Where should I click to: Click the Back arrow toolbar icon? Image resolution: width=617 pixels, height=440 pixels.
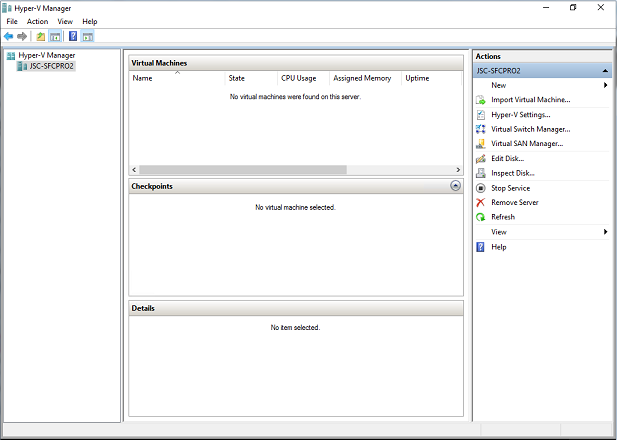point(8,37)
